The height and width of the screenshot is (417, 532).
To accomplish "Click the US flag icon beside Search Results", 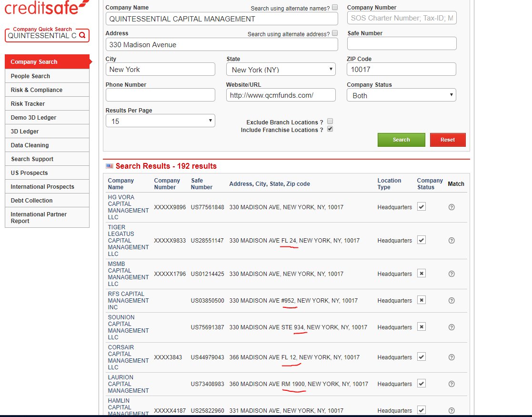I will (109, 166).
